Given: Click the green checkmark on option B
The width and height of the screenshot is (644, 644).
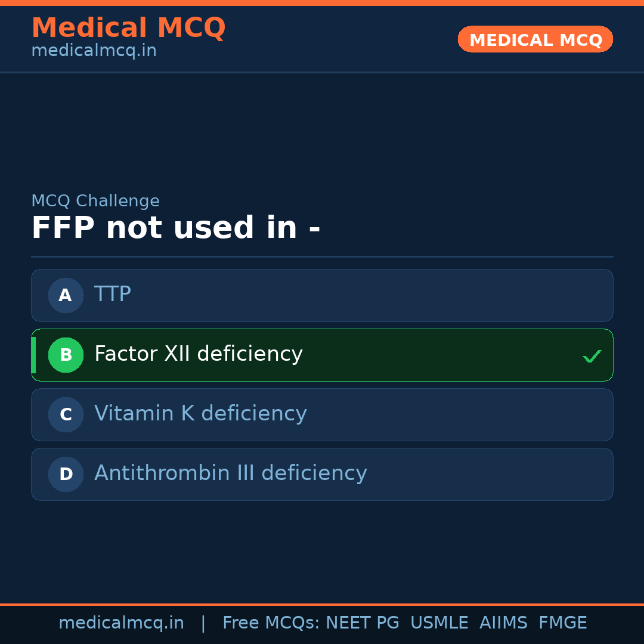Looking at the screenshot, I should [x=592, y=357].
